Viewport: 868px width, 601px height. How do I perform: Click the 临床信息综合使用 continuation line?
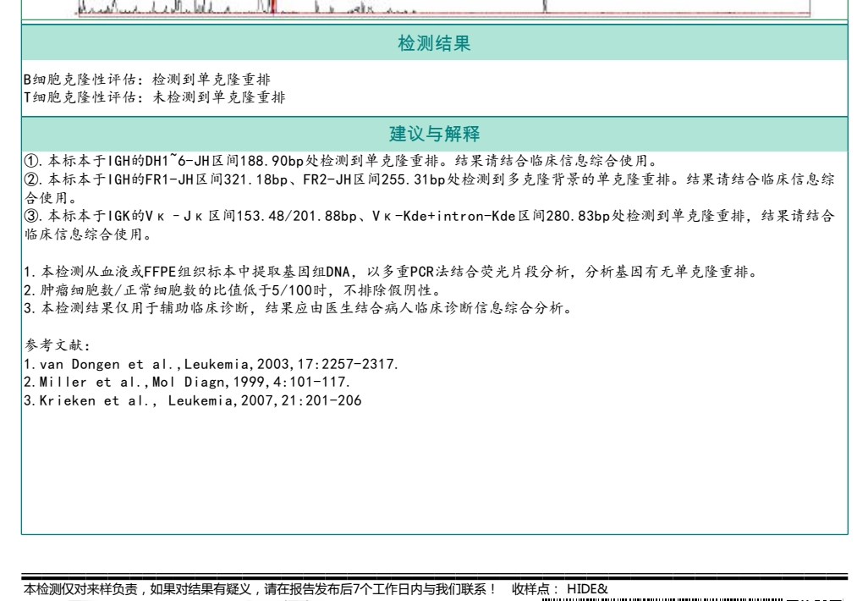87,234
